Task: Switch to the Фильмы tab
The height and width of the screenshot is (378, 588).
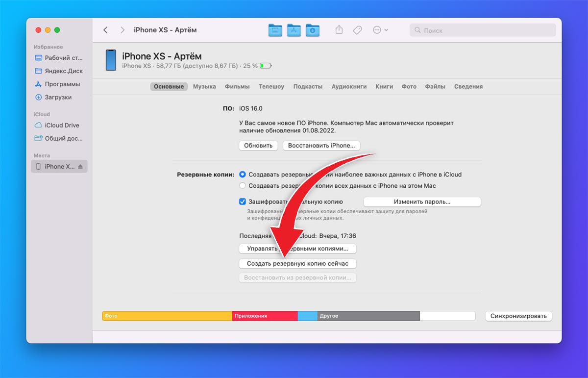Action: 237,87
